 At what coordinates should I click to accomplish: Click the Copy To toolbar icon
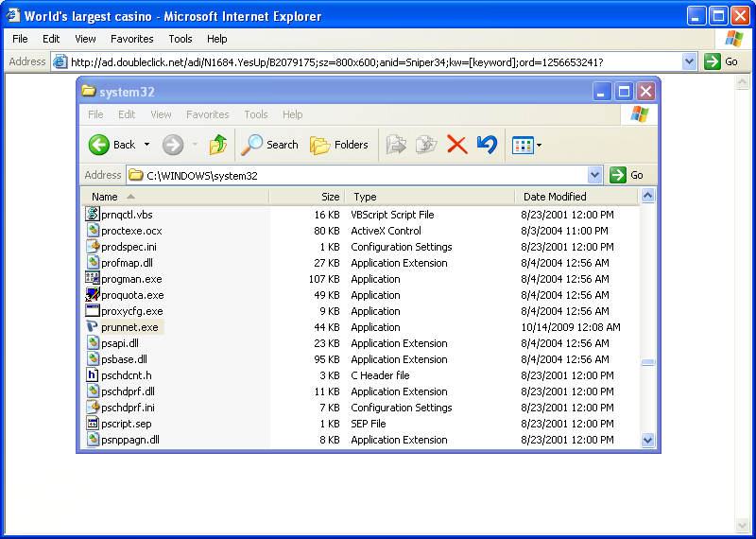[x=426, y=145]
